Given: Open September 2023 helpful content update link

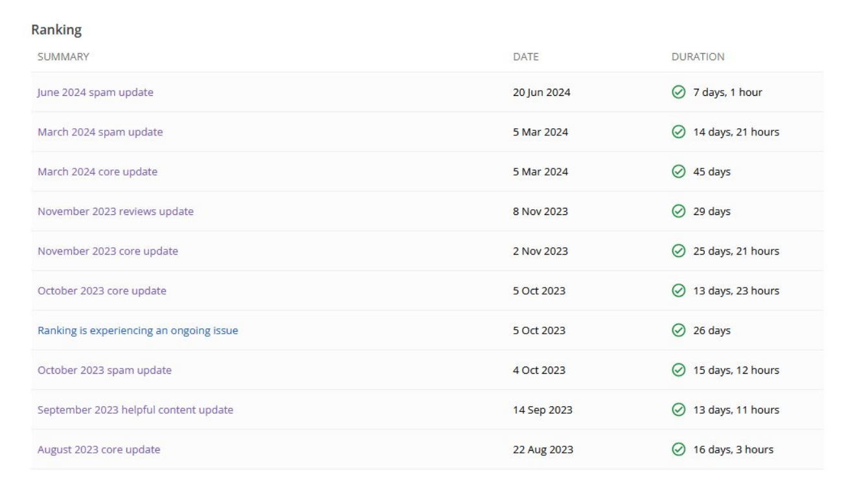Looking at the screenshot, I should pos(135,410).
